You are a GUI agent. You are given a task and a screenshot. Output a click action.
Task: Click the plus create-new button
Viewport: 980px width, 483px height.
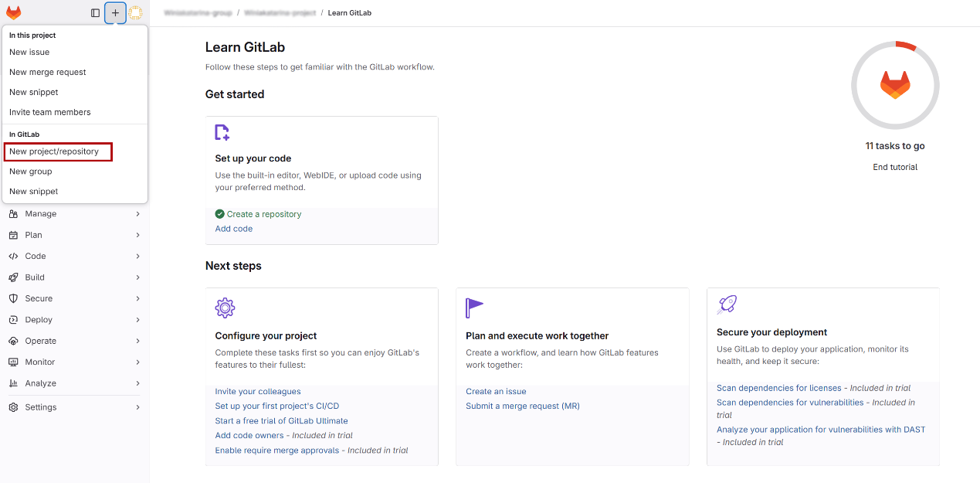pyautogui.click(x=115, y=13)
